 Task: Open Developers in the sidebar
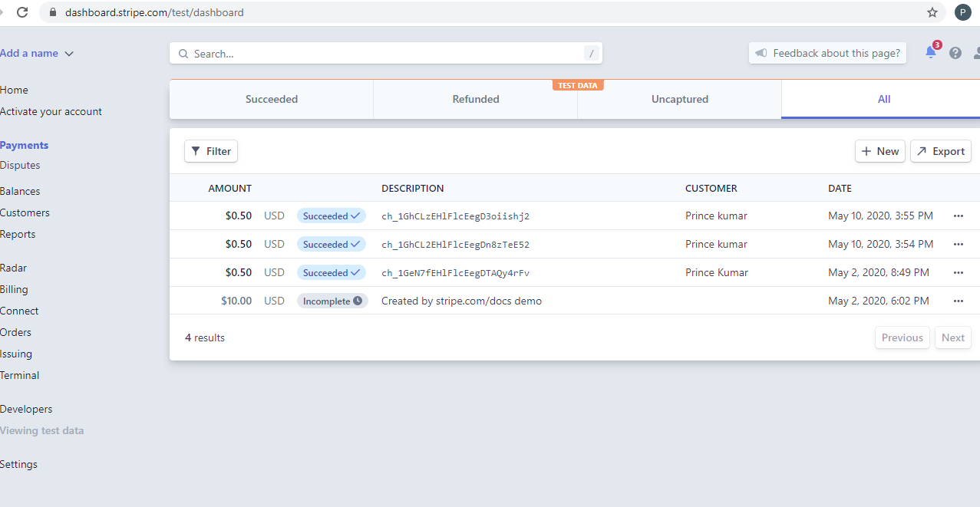26,409
